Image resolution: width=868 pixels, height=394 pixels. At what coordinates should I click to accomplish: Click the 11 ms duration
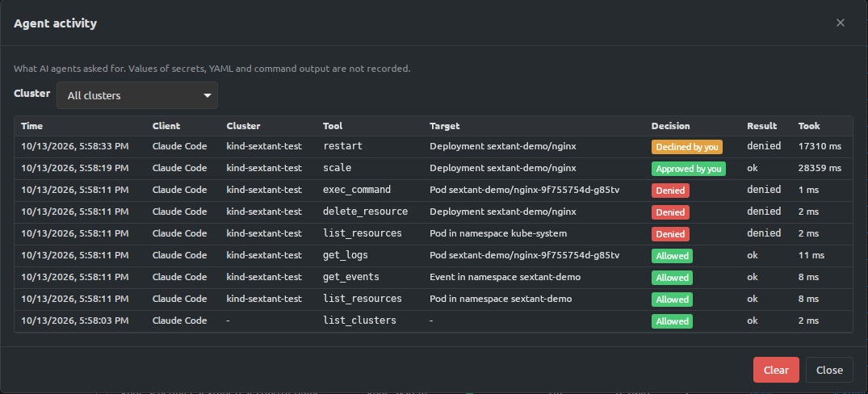811,255
